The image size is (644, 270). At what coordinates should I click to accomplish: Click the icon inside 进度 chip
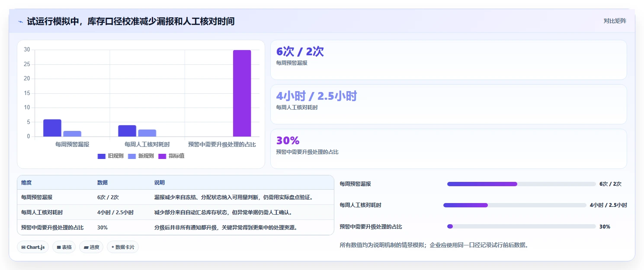[x=86, y=247]
